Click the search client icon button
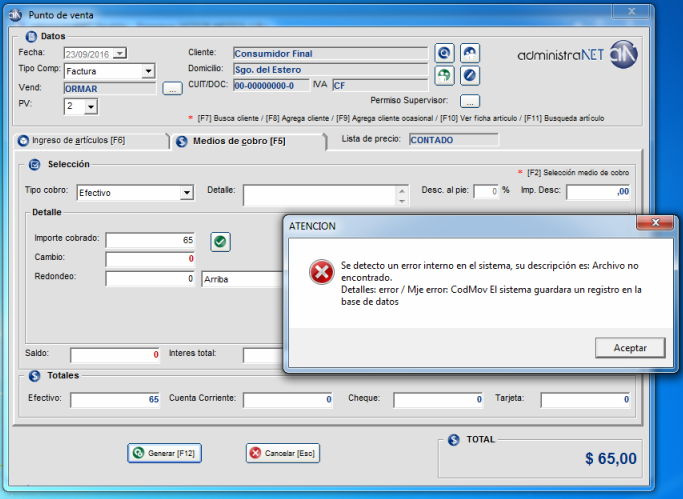 point(445,53)
